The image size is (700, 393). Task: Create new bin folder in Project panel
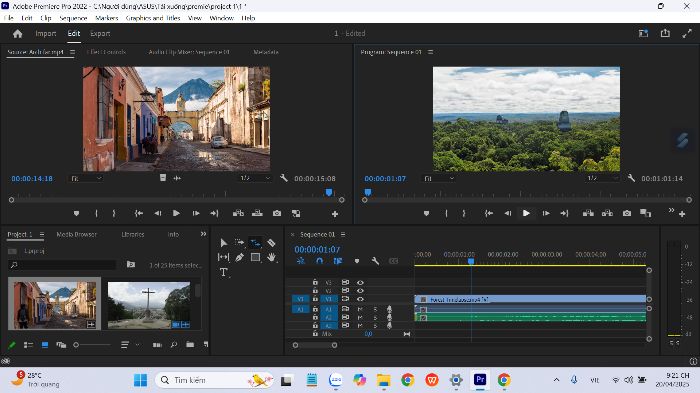click(x=190, y=344)
